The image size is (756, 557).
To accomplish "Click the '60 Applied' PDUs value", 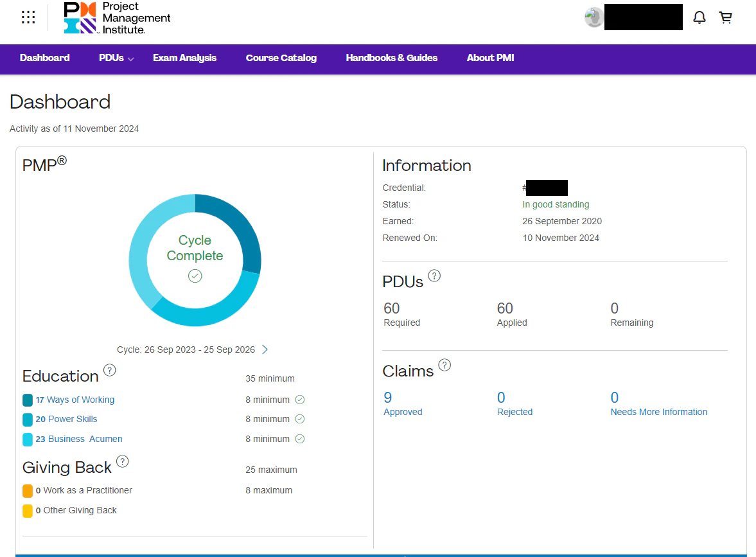I will 511,314.
